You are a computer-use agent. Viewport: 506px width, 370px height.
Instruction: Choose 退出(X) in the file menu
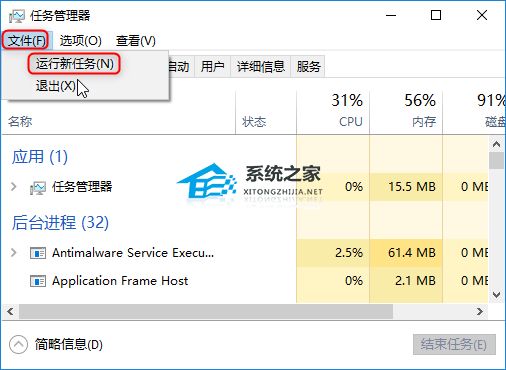pyautogui.click(x=56, y=86)
